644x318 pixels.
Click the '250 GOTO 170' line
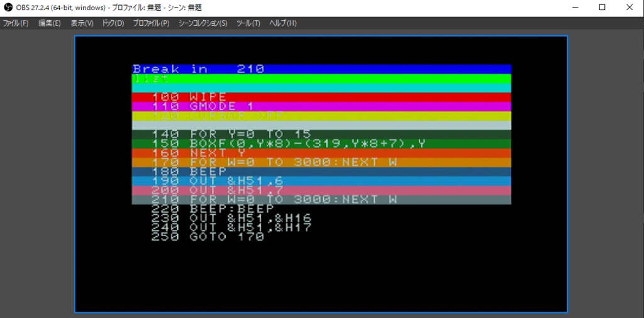(x=208, y=237)
